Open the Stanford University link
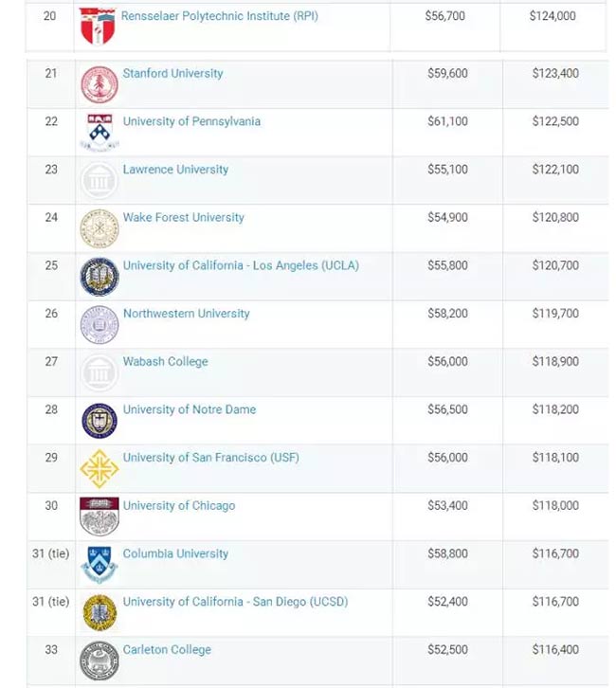Viewport: 616px width, 688px height. (x=172, y=73)
